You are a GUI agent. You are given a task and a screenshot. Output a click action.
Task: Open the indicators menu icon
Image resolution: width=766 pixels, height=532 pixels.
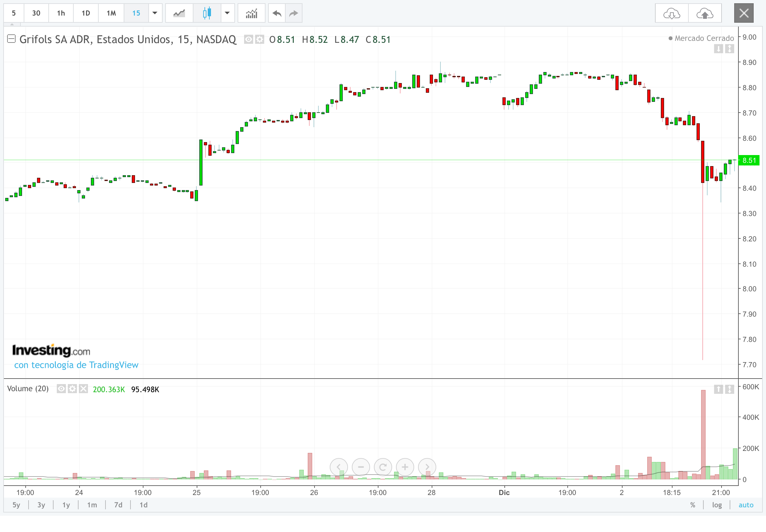point(252,13)
